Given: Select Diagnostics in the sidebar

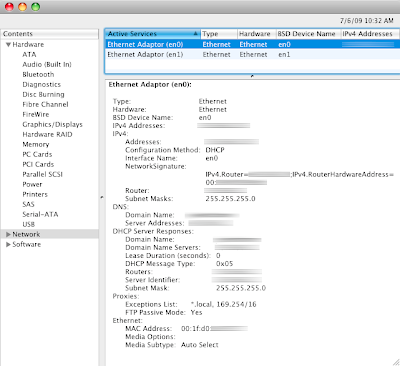Looking at the screenshot, I should click(x=42, y=85).
